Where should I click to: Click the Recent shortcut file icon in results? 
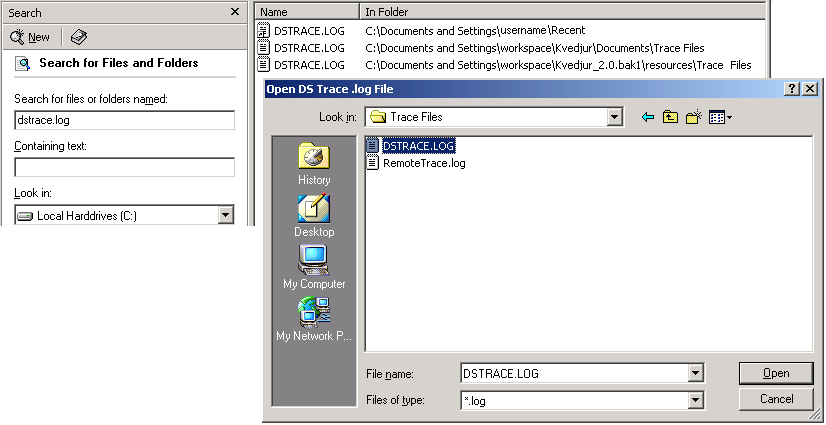263,31
